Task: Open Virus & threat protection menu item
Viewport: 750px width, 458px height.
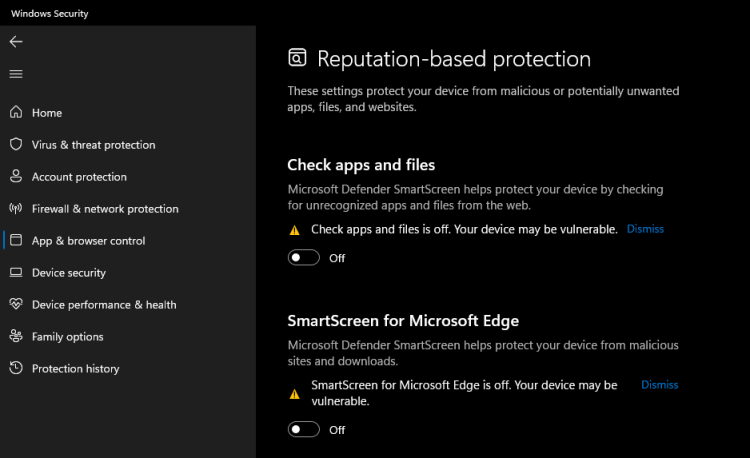Action: click(x=93, y=145)
